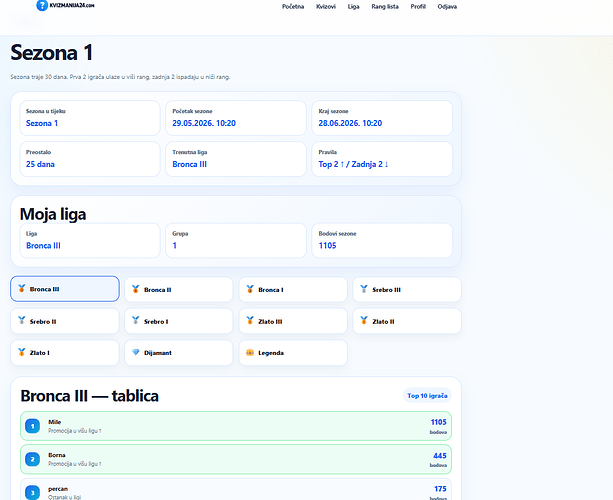Click Borna's score 445
Viewport: 613px width, 500px height.
[440, 455]
